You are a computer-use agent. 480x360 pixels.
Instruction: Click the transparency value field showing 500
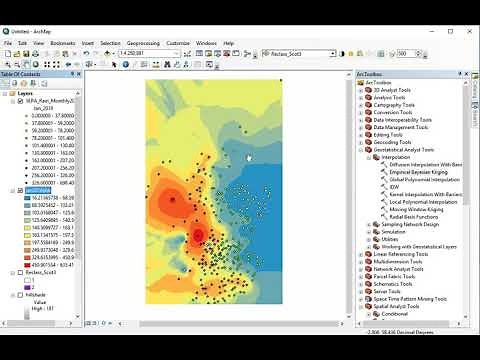406,53
